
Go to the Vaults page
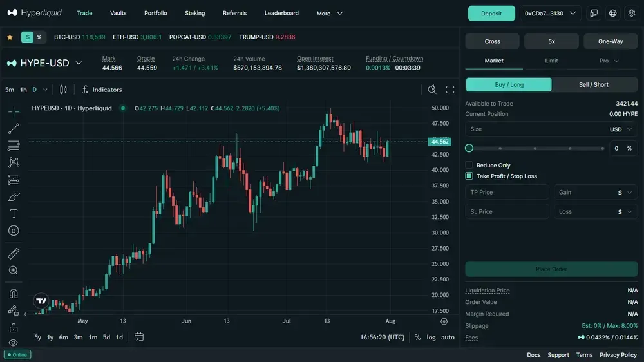118,13
